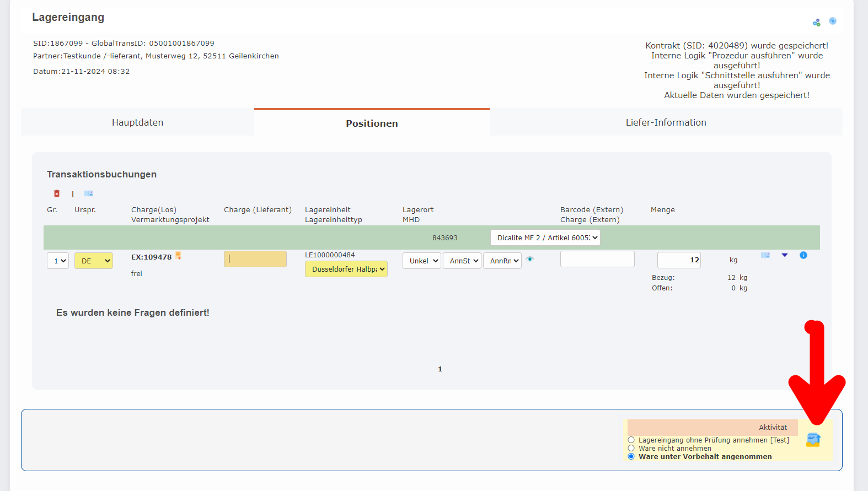This screenshot has width=868, height=491.
Task: Click the orange document icon beside EX:109478
Action: (178, 256)
